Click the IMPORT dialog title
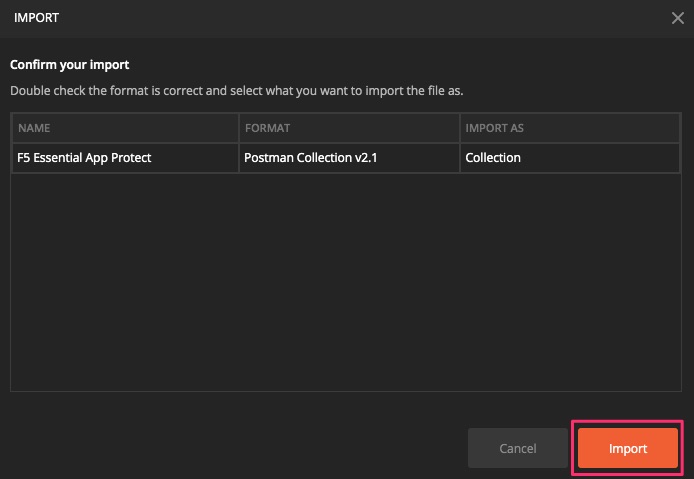The image size is (694, 479). pyautogui.click(x=36, y=18)
